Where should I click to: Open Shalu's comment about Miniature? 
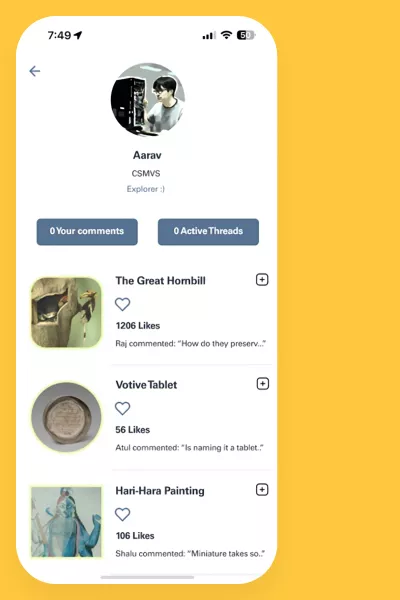[x=190, y=554]
